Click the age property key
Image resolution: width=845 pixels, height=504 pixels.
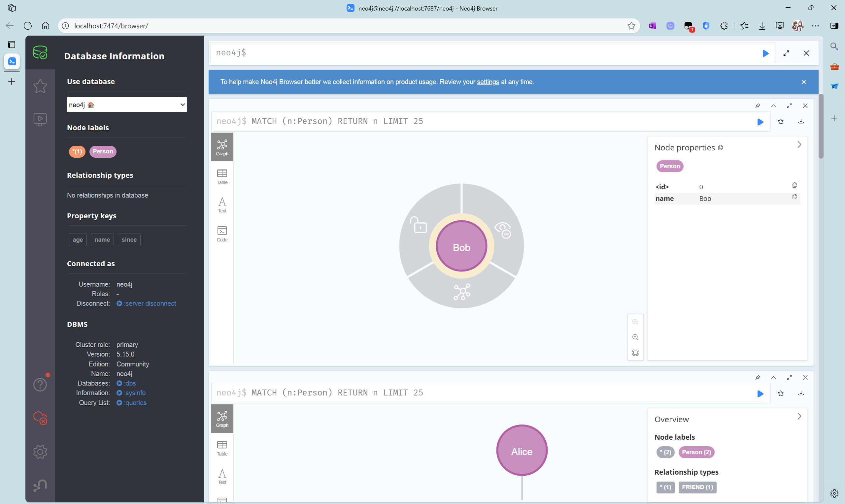pos(78,240)
